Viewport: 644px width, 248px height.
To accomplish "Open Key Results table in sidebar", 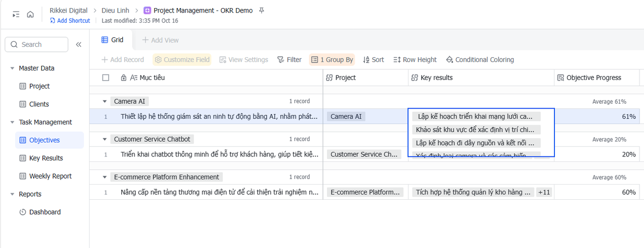I will [46, 158].
